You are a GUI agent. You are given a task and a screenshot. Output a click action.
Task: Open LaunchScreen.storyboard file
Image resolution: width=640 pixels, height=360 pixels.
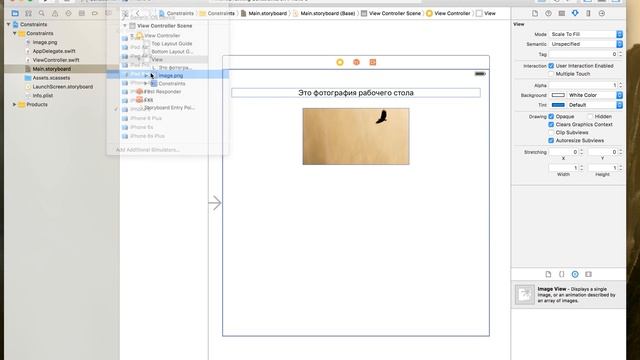click(x=62, y=87)
